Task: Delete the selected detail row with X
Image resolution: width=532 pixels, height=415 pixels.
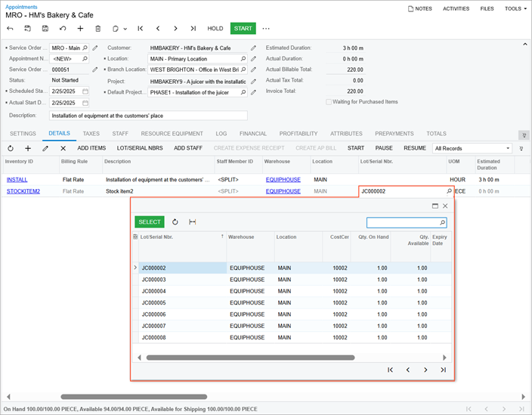Action: pos(63,148)
